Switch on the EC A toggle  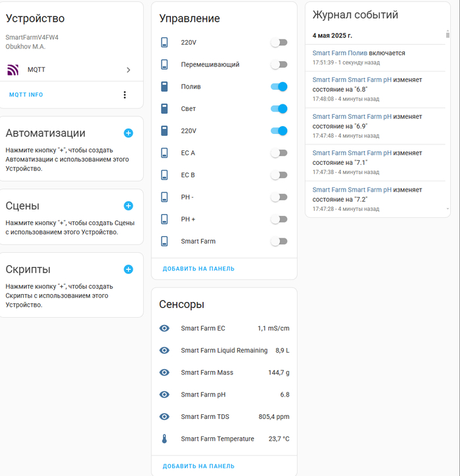click(279, 153)
